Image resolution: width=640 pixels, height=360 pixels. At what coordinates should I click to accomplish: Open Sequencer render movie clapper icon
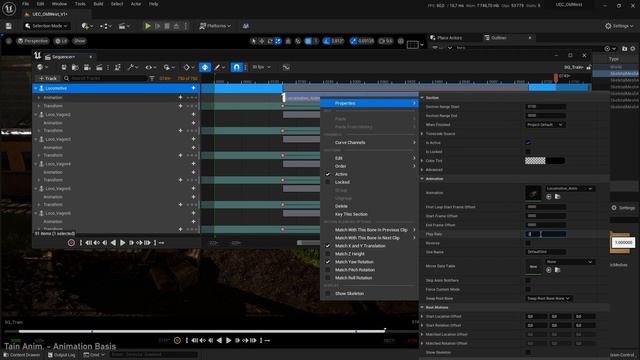[x=99, y=67]
